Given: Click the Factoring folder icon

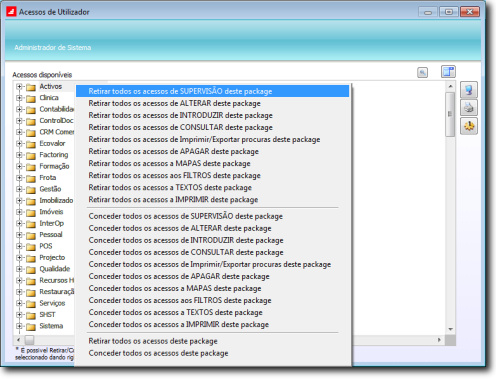Looking at the screenshot, I should (31, 156).
